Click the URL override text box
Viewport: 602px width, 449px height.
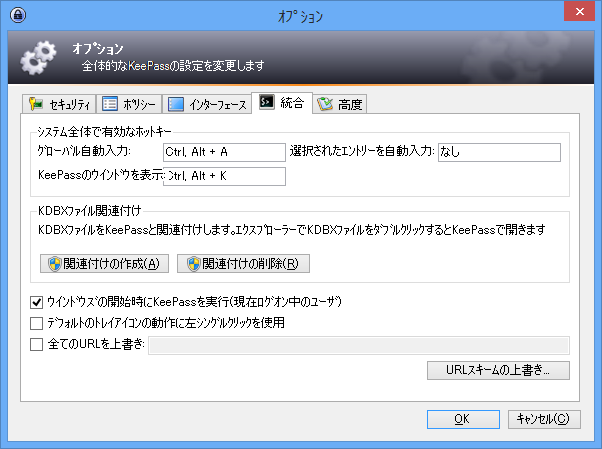tap(358, 346)
